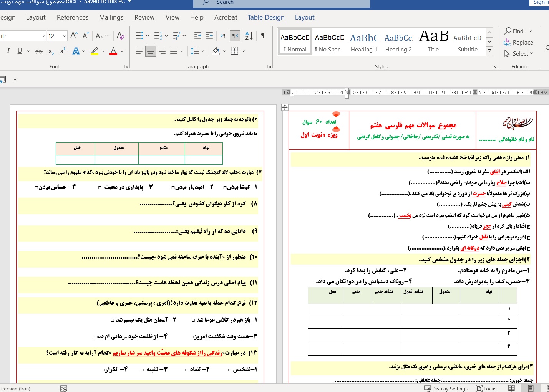Toggle Show/Hide paragraph marks

(x=264, y=36)
